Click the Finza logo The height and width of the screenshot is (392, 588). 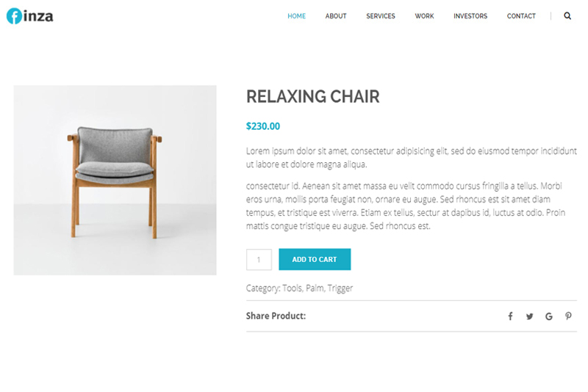(x=29, y=15)
